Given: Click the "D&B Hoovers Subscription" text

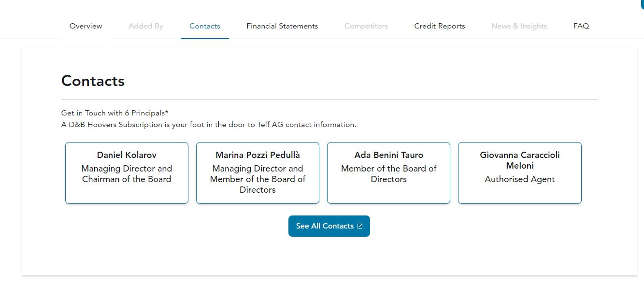Looking at the screenshot, I should point(116,125).
